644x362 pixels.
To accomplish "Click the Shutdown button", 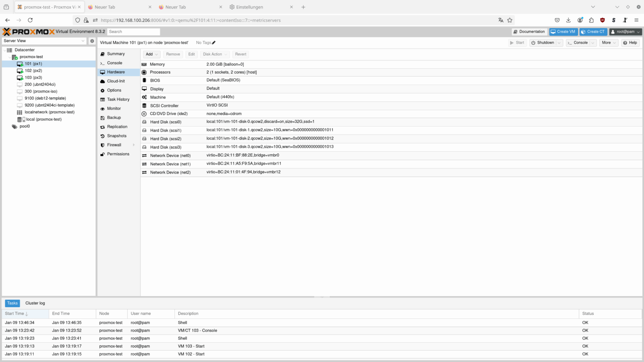I will point(543,43).
